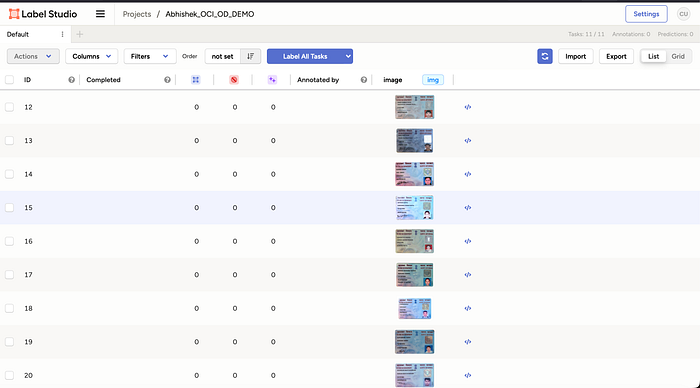
Task: Check the box for task 12
Action: point(9,107)
